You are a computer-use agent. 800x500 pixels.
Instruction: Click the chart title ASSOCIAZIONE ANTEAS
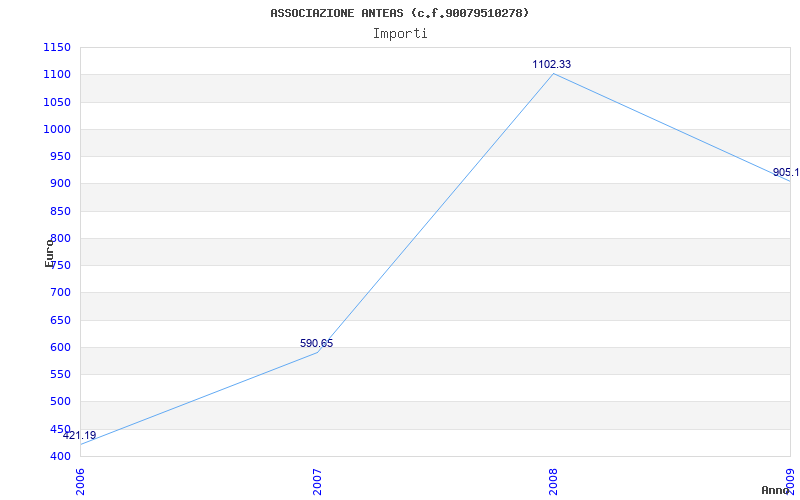(399, 13)
